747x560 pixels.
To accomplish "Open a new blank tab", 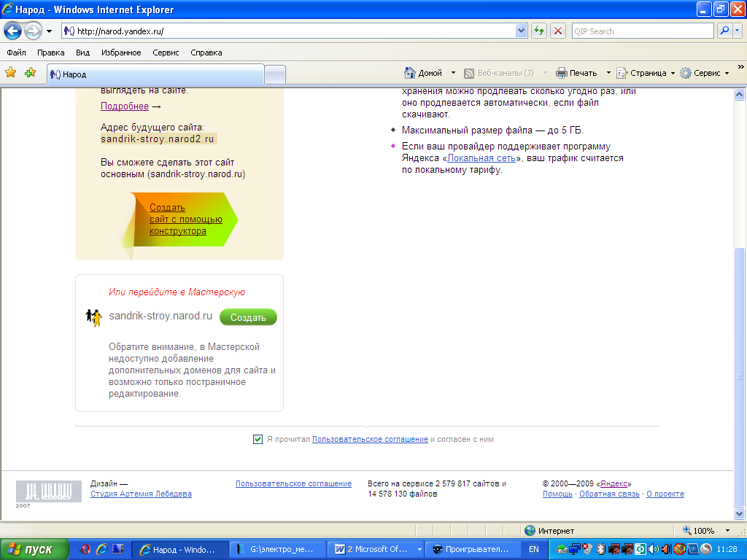I will pos(275,75).
